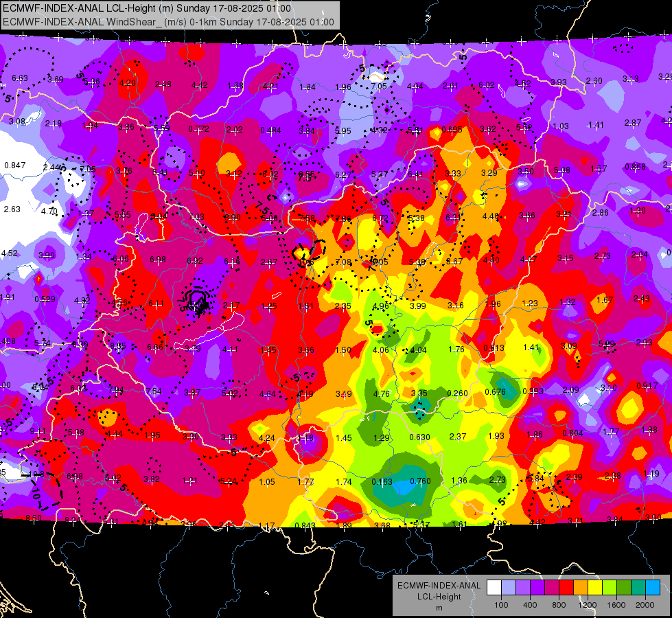Click the white swatch in the LCL-Height legend

coord(494,588)
